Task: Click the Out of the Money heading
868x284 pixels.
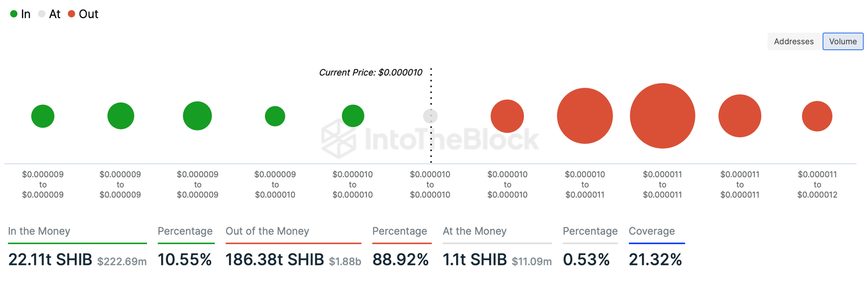Action: tap(267, 231)
